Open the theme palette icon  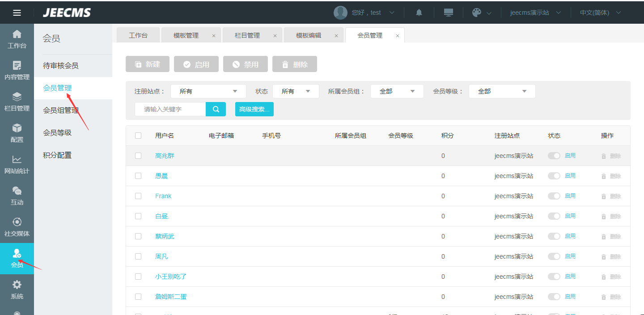(477, 13)
